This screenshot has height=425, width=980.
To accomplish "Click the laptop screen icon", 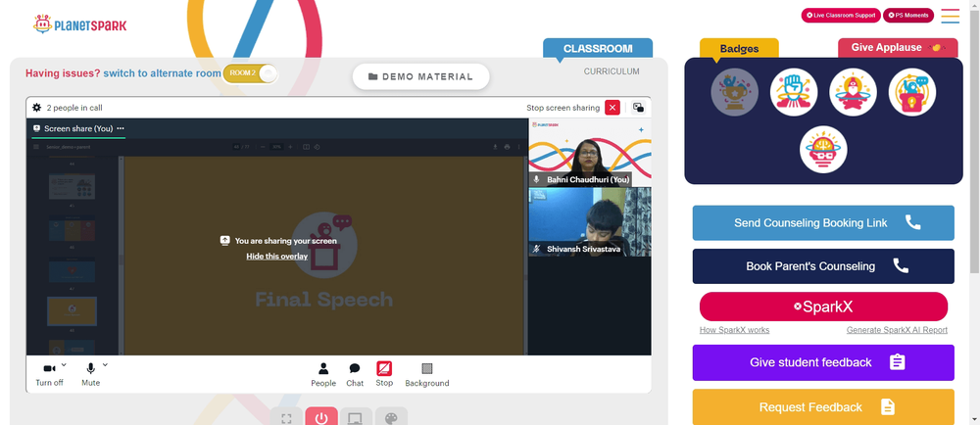I will pos(356,417).
